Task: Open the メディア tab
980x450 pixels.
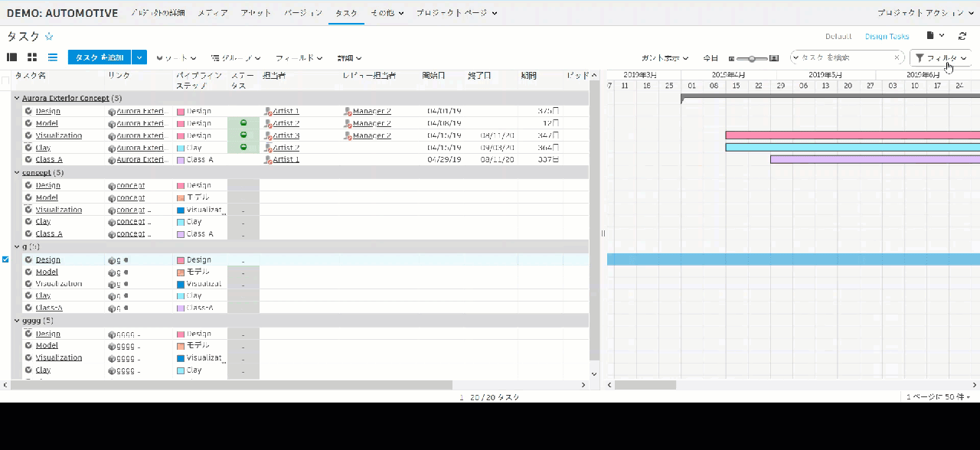Action: (212, 13)
